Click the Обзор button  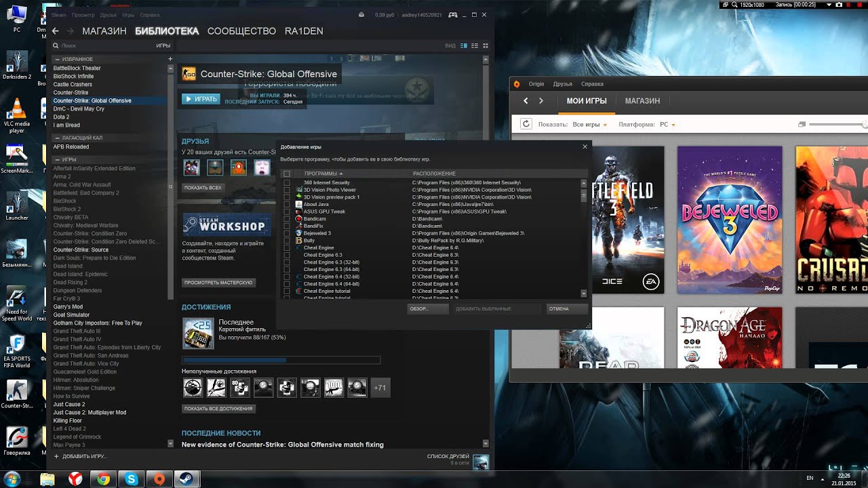pyautogui.click(x=427, y=308)
